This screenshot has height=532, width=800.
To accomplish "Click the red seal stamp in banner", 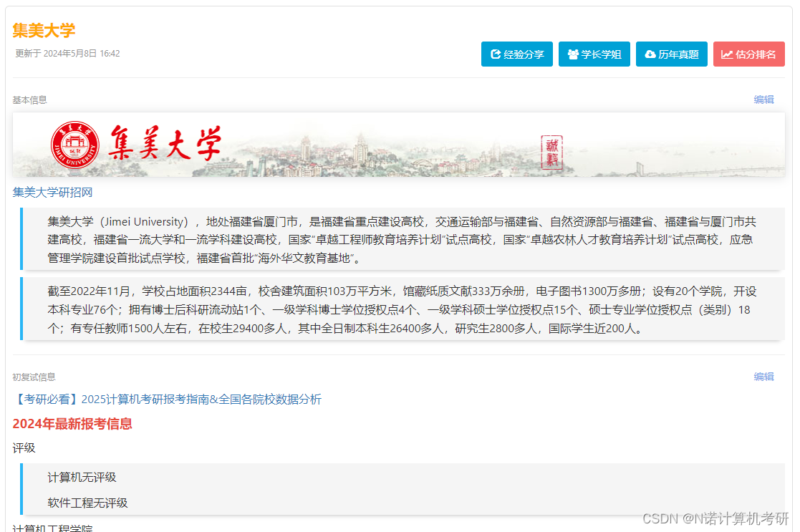I will tap(552, 152).
